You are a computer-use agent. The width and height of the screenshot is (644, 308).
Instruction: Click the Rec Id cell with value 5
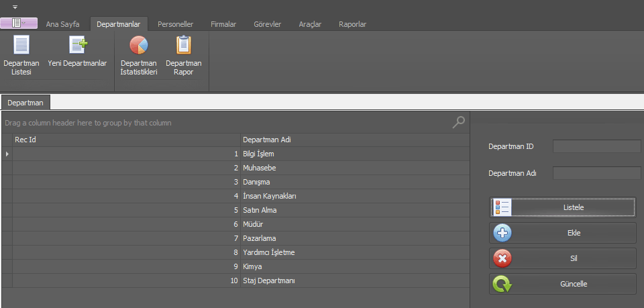(126, 210)
